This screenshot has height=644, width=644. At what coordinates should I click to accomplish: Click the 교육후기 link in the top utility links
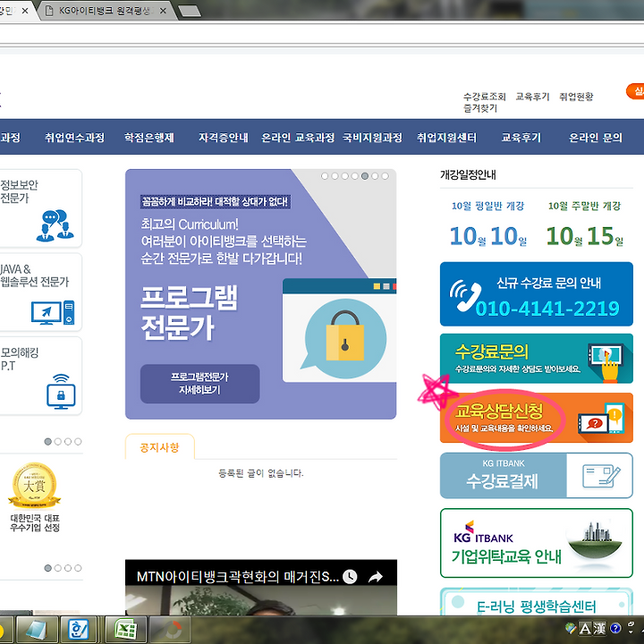coord(532,97)
